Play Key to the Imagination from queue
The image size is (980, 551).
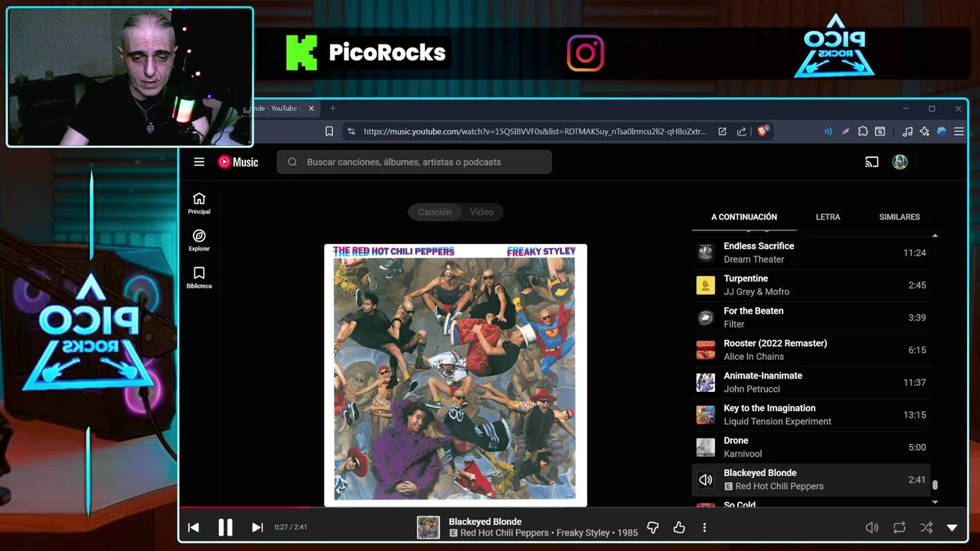click(x=812, y=415)
